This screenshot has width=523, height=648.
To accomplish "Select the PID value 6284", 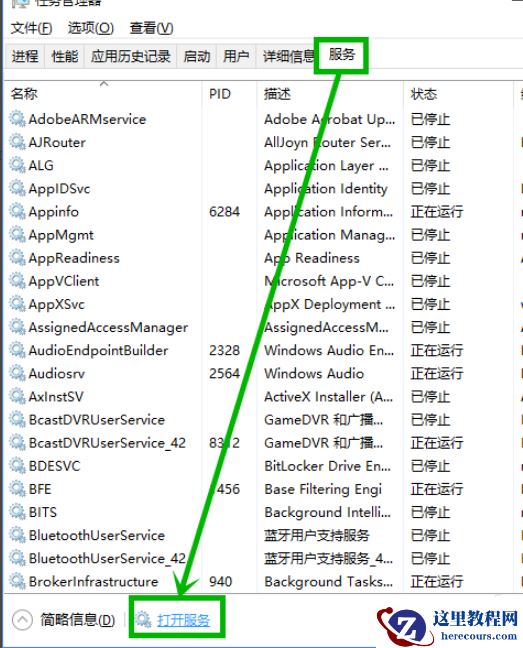I will pyautogui.click(x=224, y=212).
